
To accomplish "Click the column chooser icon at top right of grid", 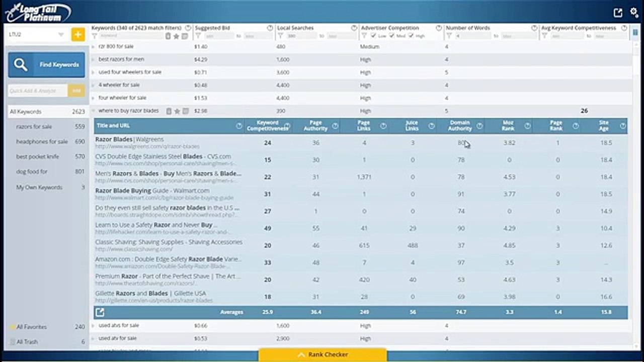I will [x=636, y=32].
